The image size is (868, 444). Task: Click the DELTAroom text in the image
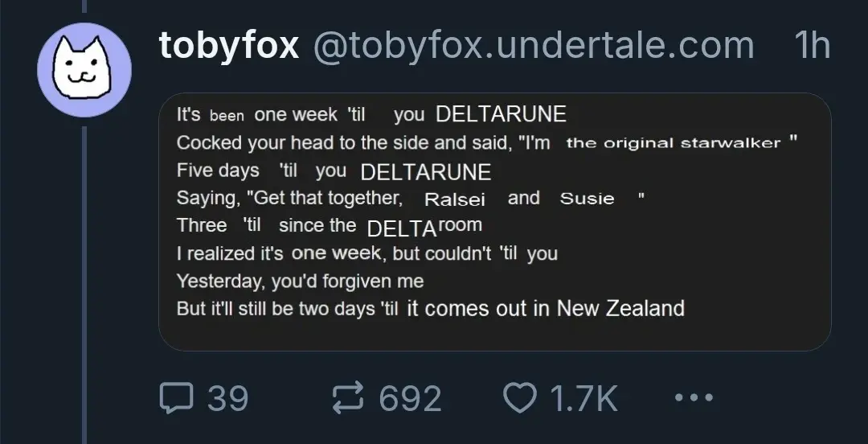click(424, 227)
